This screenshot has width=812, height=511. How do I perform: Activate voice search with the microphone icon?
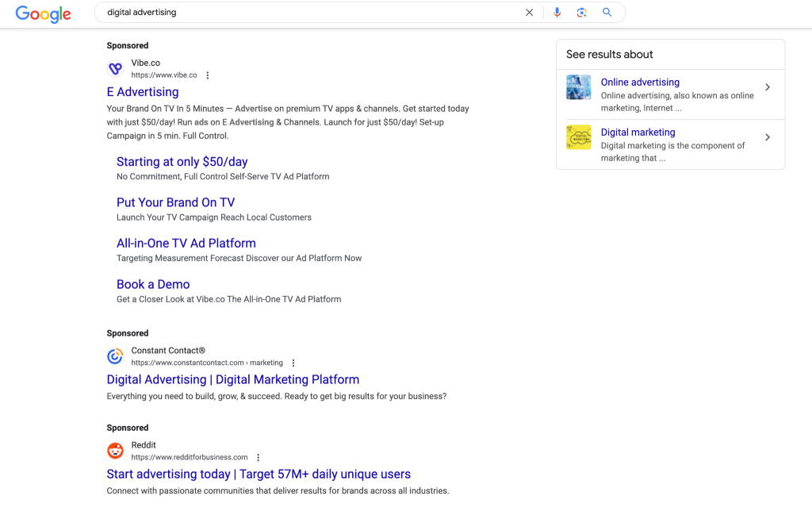pos(557,13)
